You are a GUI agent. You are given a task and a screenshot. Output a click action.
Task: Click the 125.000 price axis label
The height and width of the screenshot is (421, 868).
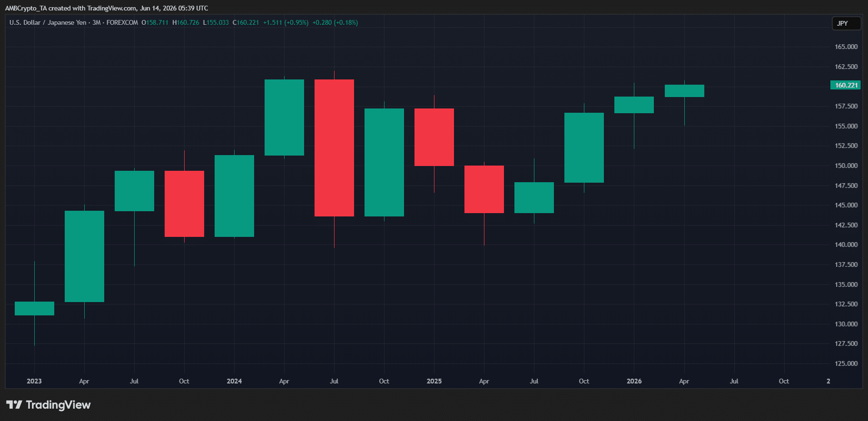846,363
